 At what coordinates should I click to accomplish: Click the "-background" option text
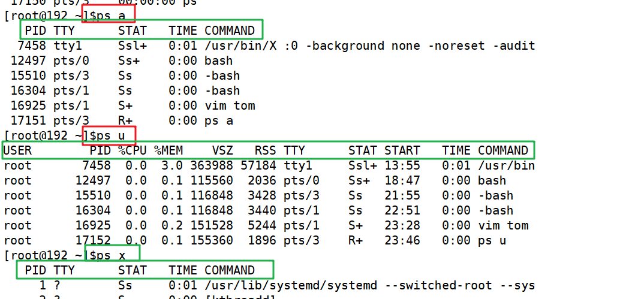[345, 46]
